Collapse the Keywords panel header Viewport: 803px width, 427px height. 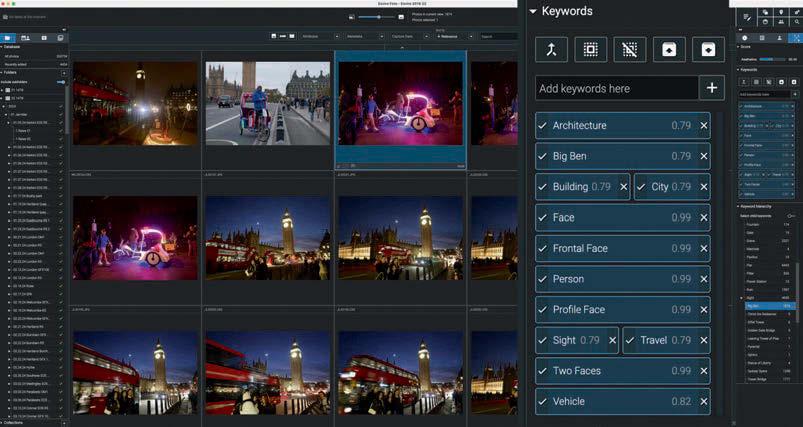533,12
